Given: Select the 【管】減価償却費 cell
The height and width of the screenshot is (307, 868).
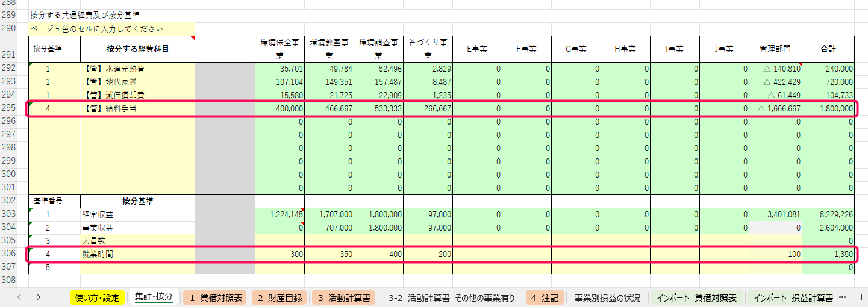Looking at the screenshot, I should tap(137, 95).
